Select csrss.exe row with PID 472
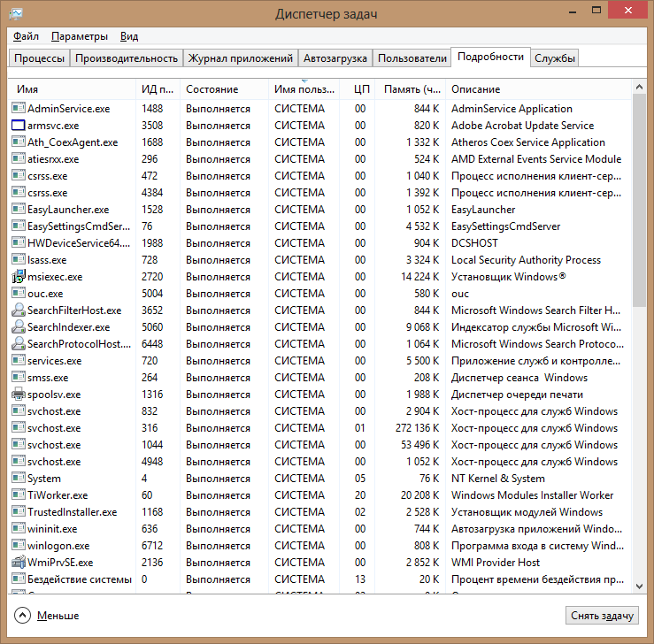Viewport: 654px width, 644px height. [319, 175]
